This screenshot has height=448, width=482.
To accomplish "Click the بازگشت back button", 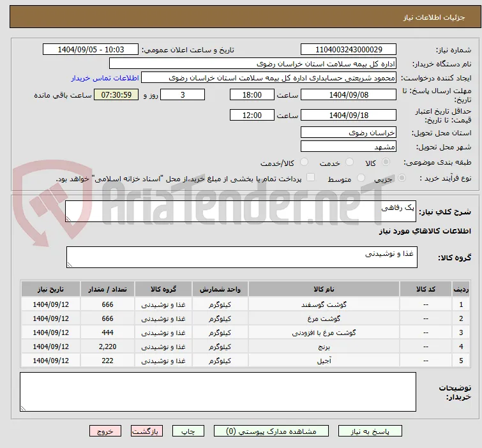I will click(x=147, y=431).
